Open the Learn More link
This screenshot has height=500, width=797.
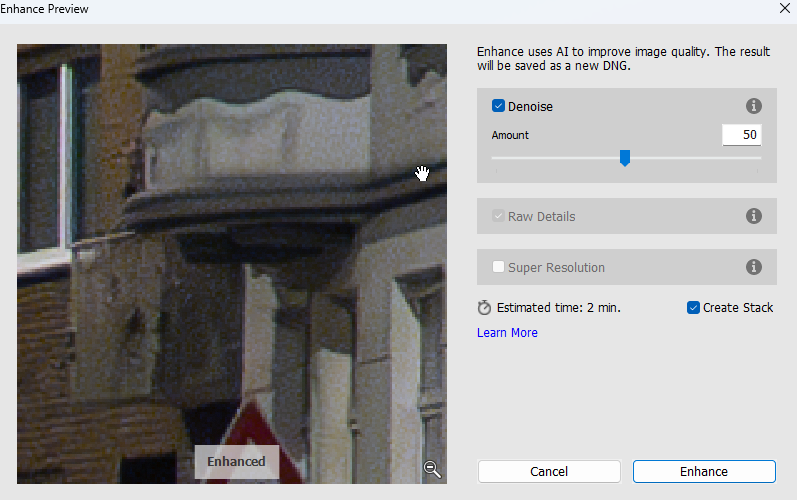pyautogui.click(x=507, y=332)
